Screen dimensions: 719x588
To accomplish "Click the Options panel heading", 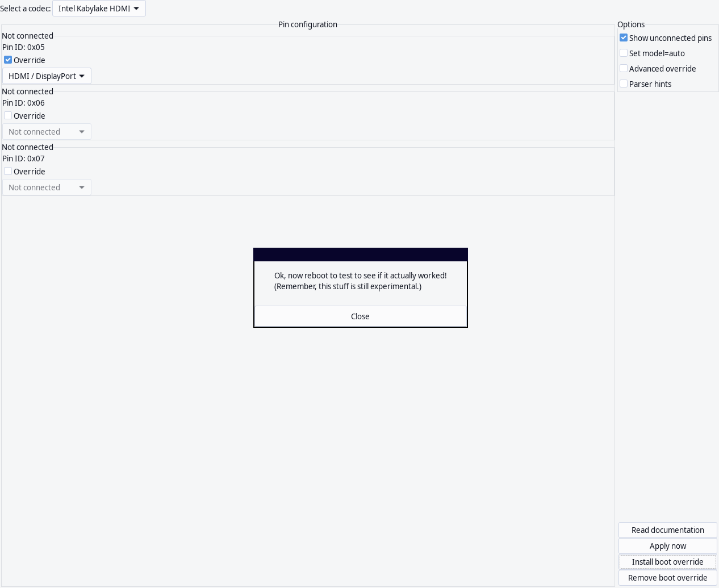I will pos(631,24).
